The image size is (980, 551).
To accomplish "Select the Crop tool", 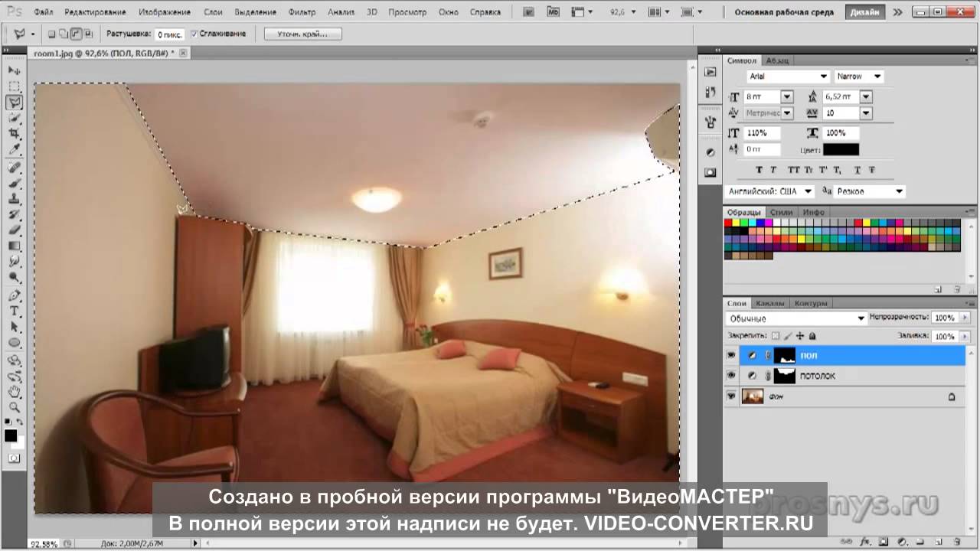I will [x=15, y=134].
